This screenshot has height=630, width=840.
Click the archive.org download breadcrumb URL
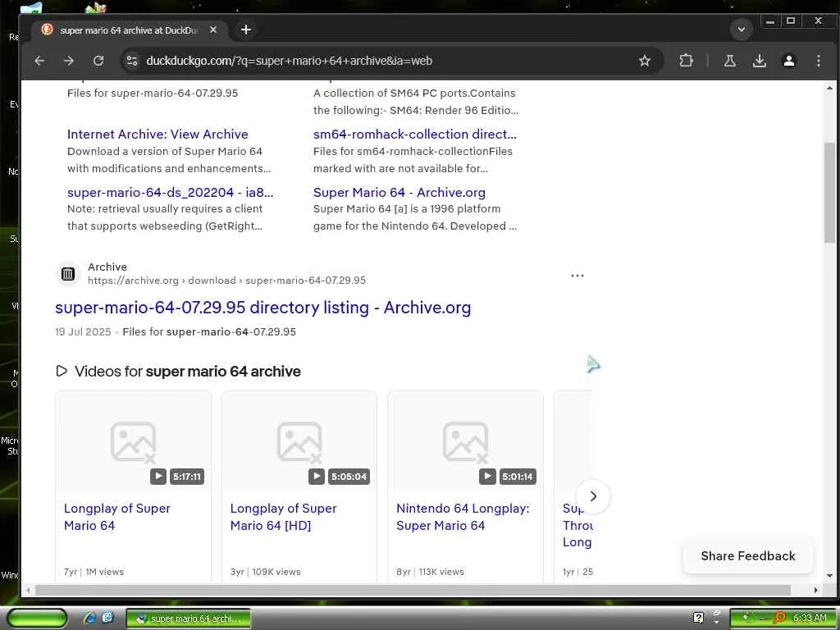click(226, 281)
